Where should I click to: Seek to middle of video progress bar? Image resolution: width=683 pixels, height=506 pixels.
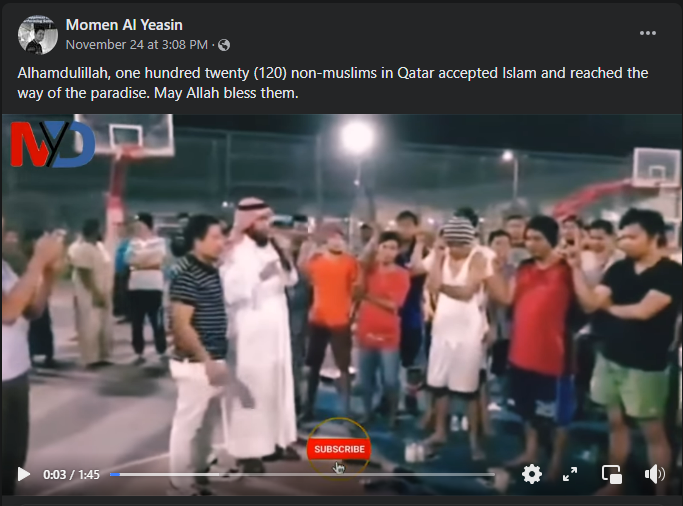(302, 474)
